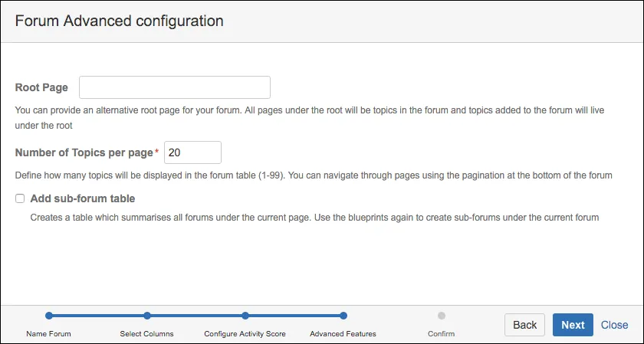Click the Add sub-forum table label
644x344 pixels.
coord(83,198)
